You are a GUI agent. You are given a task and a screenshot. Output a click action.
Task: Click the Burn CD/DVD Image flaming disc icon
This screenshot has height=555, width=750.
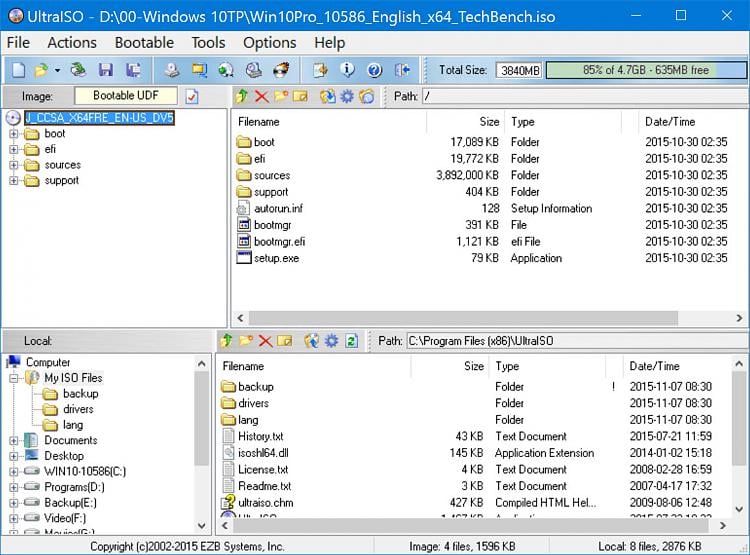coord(281,70)
